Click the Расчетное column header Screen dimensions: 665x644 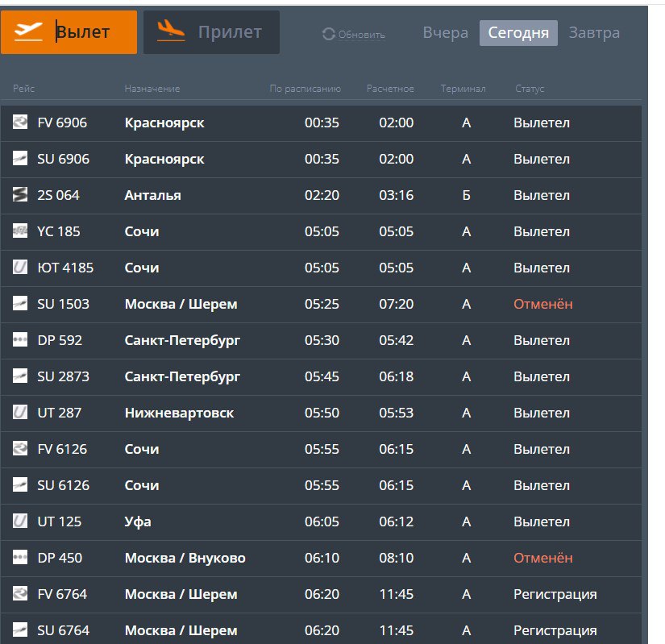390,89
